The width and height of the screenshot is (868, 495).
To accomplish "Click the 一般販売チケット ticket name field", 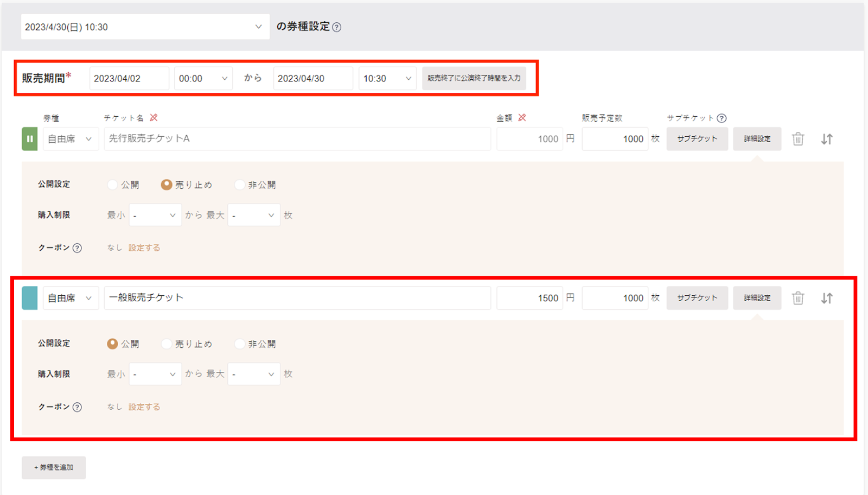I will (x=297, y=297).
